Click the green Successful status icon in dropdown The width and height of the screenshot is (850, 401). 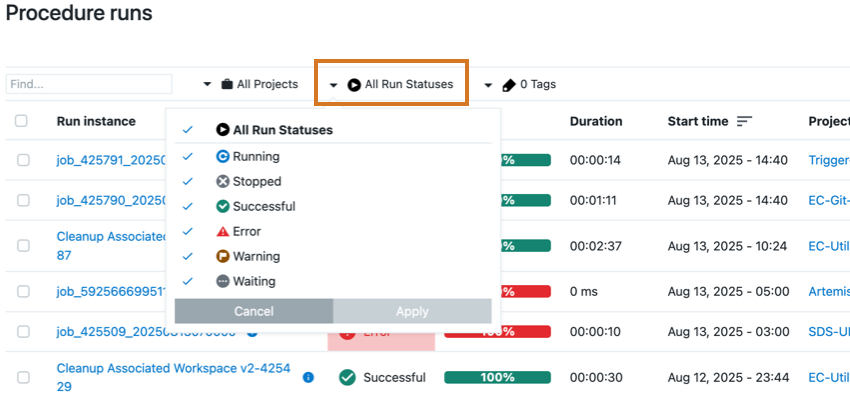(x=223, y=206)
